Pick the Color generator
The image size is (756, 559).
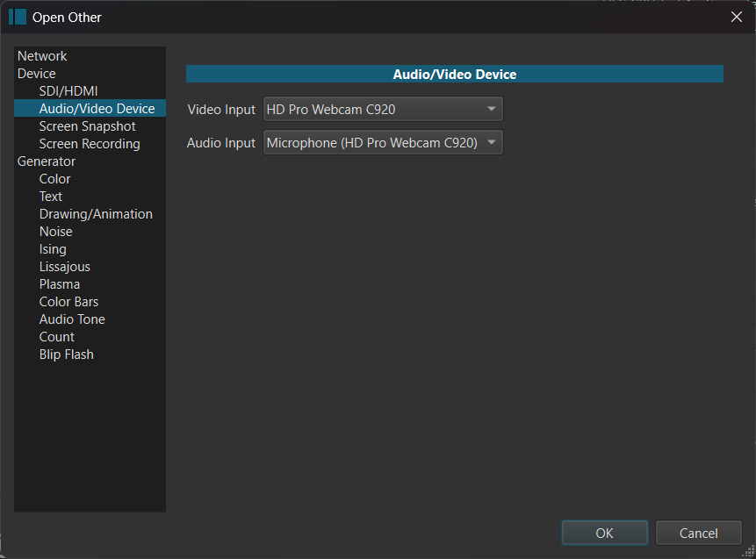pos(54,179)
